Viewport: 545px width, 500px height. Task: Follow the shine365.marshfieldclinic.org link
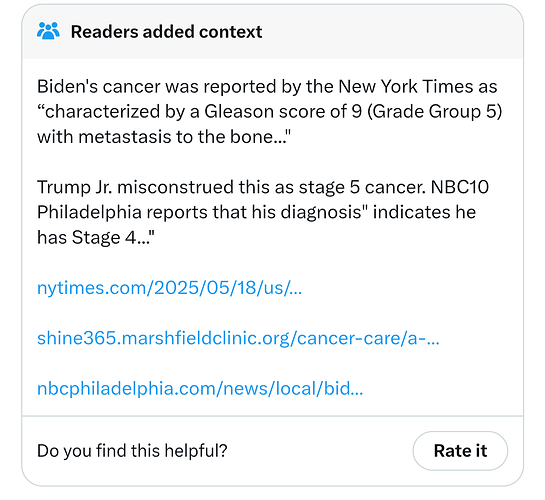click(x=238, y=338)
